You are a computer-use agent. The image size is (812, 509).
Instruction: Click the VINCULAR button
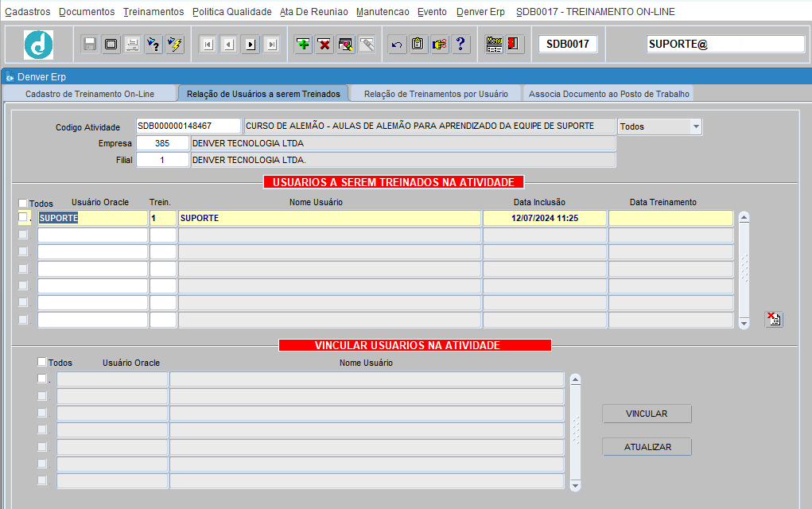pyautogui.click(x=647, y=414)
